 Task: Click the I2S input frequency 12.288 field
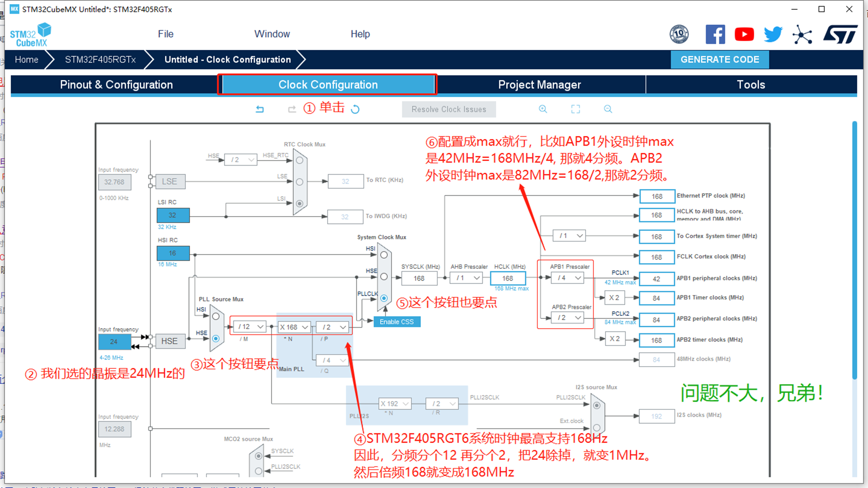(x=115, y=429)
